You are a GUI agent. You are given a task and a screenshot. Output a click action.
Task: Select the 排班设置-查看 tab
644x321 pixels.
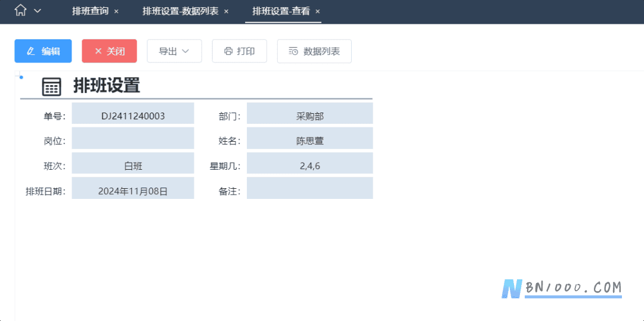point(281,11)
